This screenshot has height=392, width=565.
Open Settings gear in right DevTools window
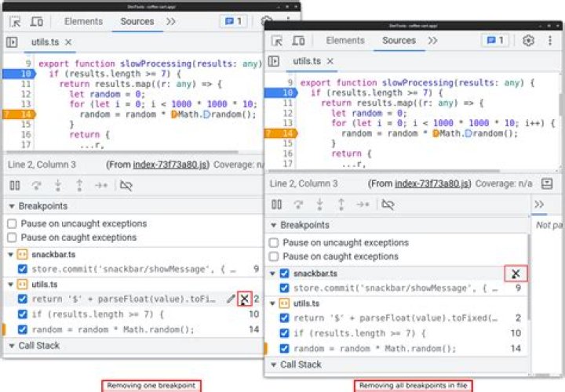(528, 41)
